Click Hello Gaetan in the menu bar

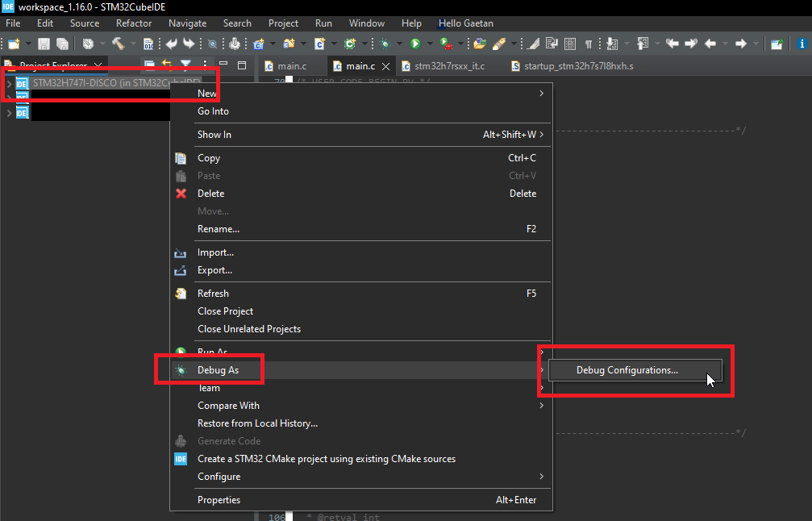tap(466, 23)
